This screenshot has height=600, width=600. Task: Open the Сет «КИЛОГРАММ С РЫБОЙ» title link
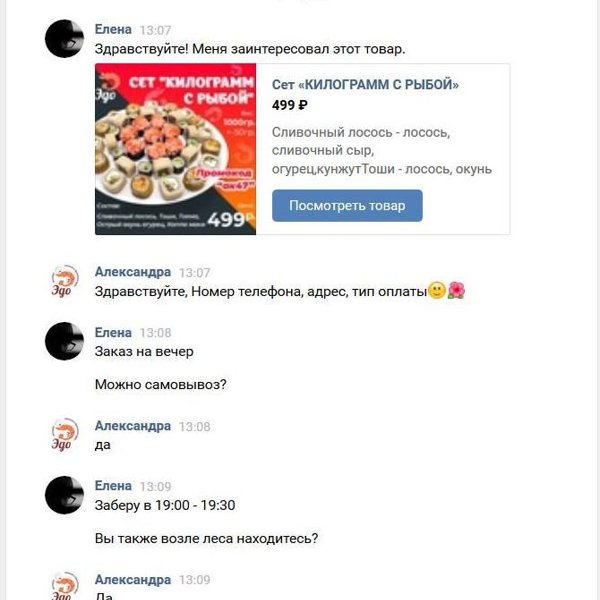pos(365,84)
